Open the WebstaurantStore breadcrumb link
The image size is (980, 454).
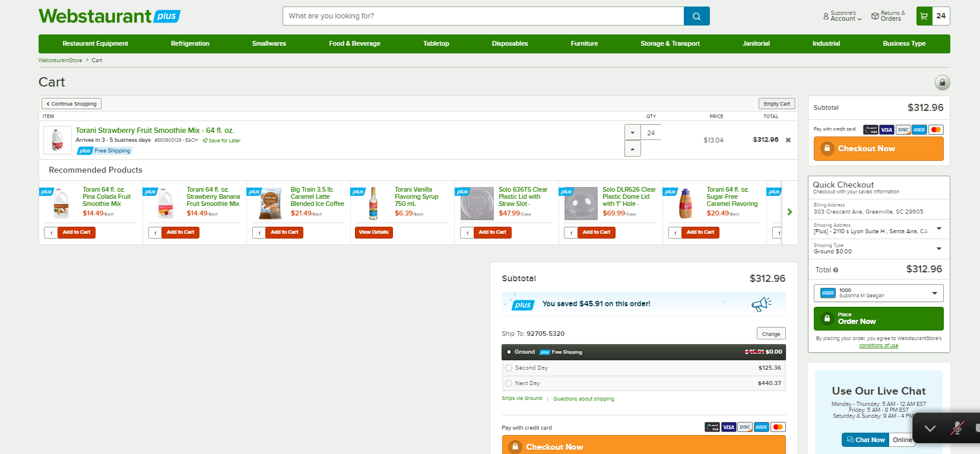[61, 61]
